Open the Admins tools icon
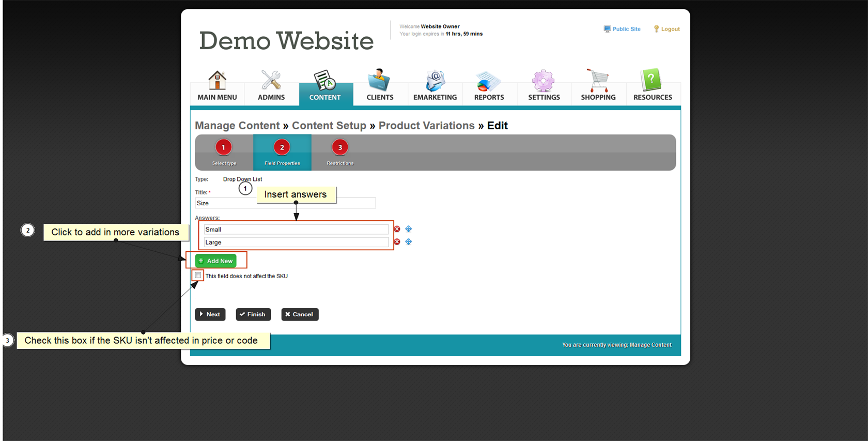 271,81
